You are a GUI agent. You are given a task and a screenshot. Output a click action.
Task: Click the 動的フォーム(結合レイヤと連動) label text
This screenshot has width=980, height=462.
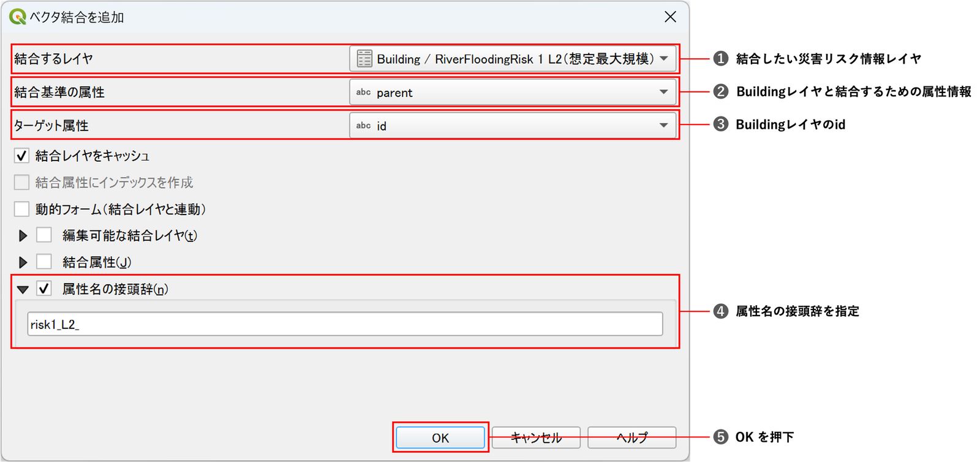(x=121, y=210)
